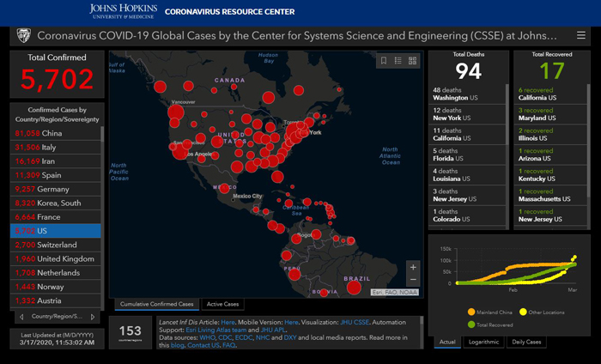This screenshot has width=601, height=364.
Task: Click the 11 deaths California US entry
Action: (x=467, y=135)
